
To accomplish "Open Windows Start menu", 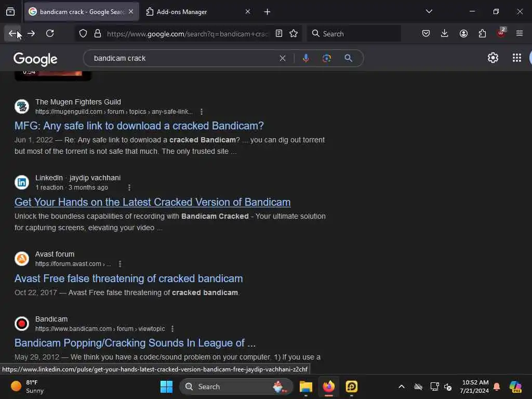I will [x=166, y=387].
